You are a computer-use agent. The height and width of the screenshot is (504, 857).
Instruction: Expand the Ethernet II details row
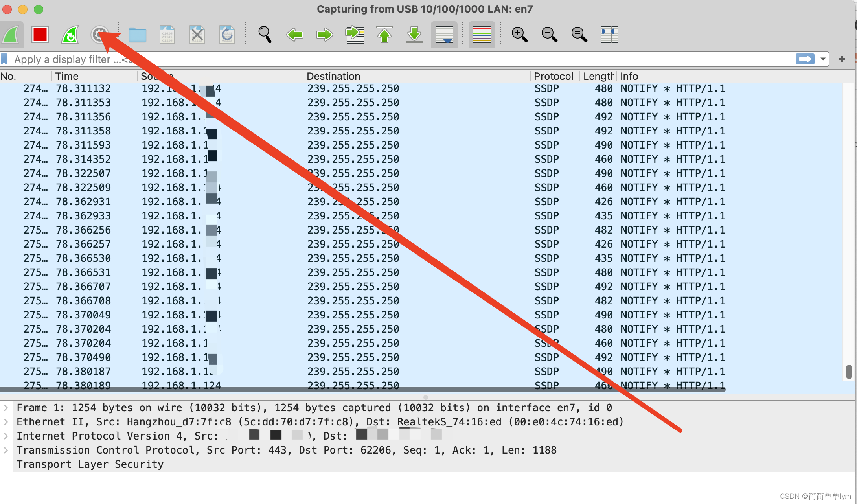tap(6, 422)
